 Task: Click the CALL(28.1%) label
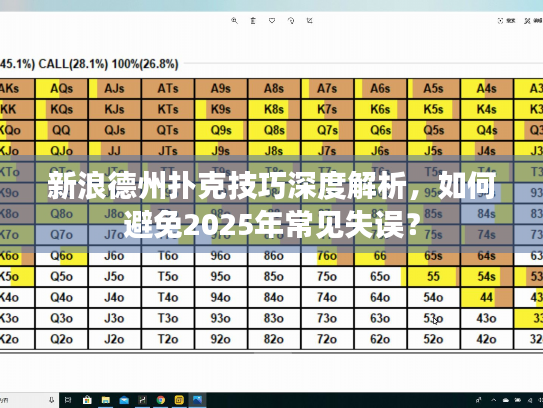coord(73,64)
